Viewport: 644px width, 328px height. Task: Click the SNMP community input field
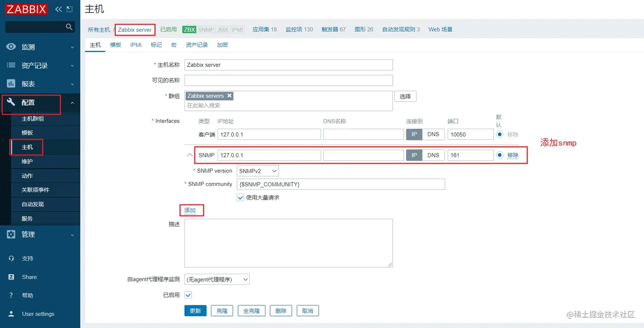342,184
